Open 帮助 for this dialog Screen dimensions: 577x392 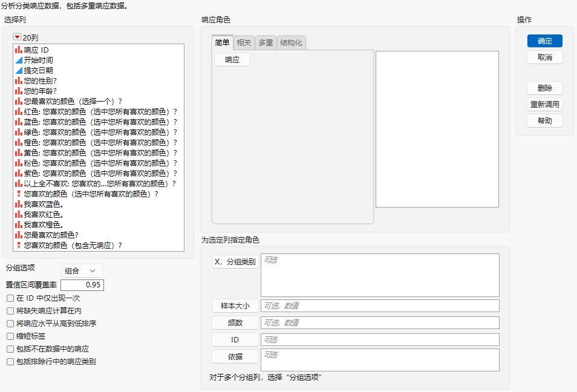(544, 121)
